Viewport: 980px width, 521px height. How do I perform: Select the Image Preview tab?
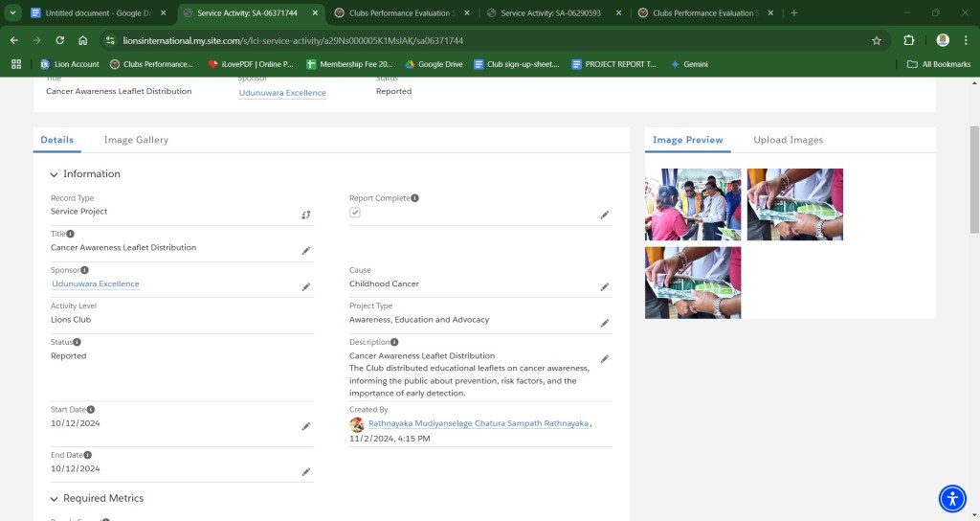click(x=687, y=140)
